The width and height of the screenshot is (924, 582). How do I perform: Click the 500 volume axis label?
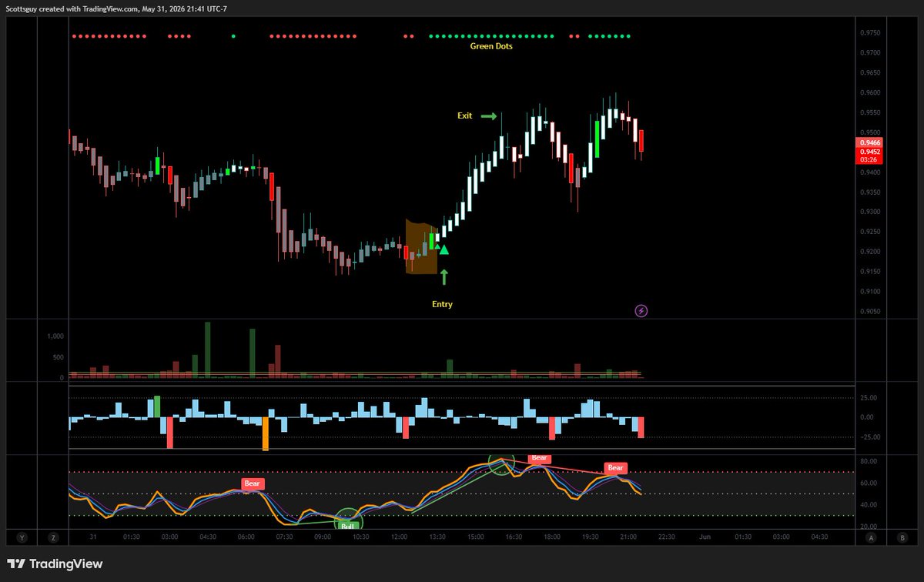[x=58, y=357]
